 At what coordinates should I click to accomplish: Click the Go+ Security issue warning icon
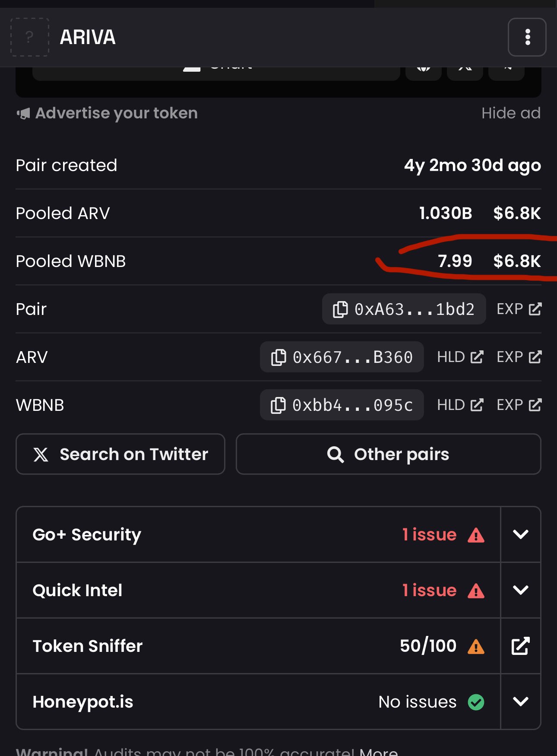tap(476, 535)
